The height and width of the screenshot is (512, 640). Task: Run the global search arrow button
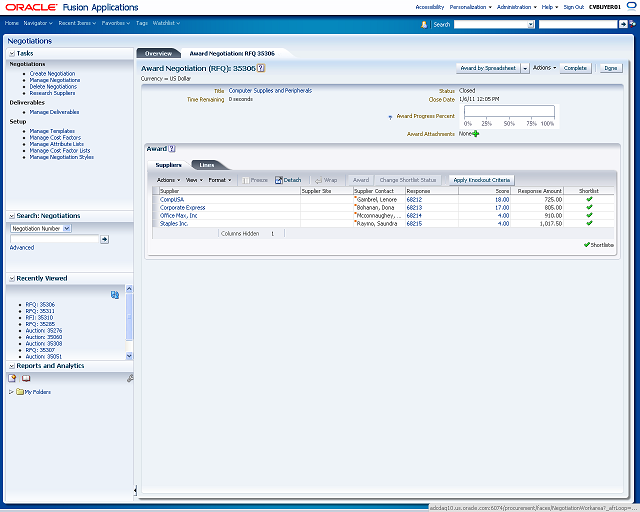[623, 24]
